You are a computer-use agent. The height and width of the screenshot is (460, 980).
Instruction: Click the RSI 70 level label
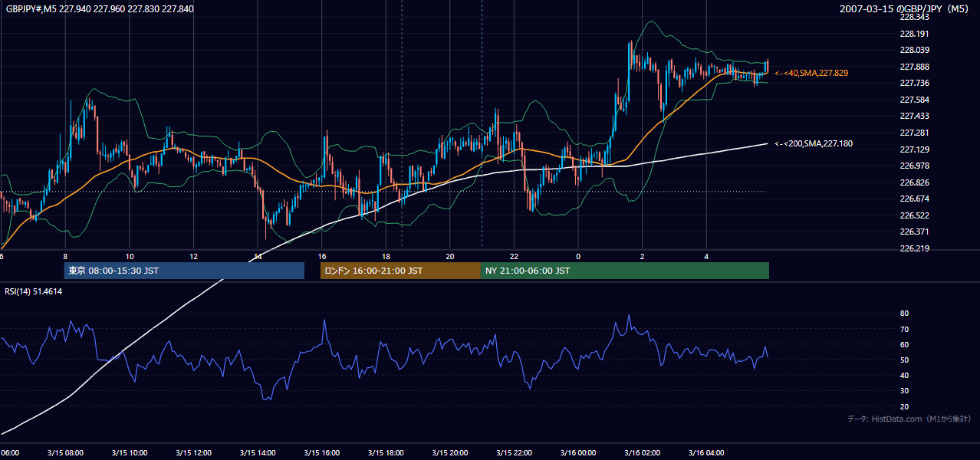[x=904, y=329]
